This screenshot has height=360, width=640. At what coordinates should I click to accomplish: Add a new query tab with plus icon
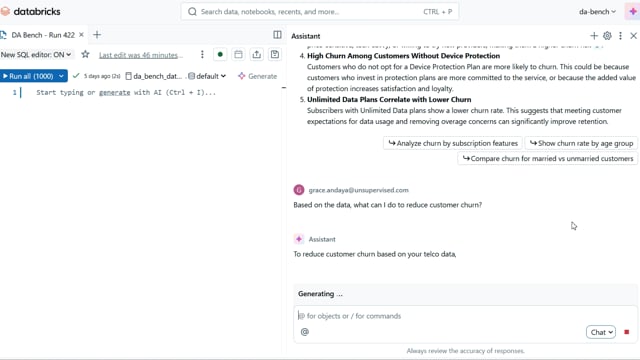97,35
